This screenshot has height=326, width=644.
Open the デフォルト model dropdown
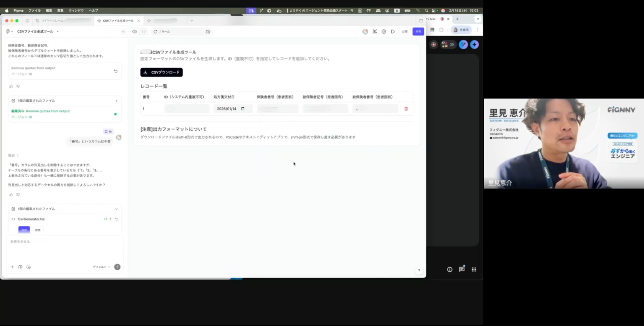(101, 267)
